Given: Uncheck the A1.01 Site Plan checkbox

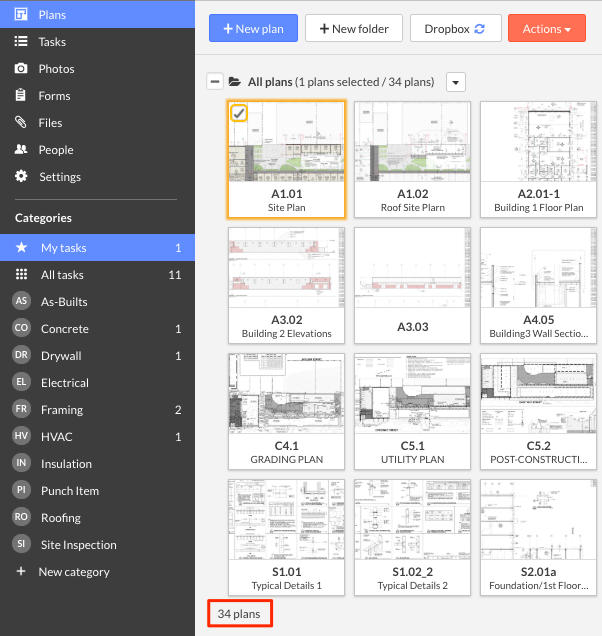Looking at the screenshot, I should coord(239,113).
